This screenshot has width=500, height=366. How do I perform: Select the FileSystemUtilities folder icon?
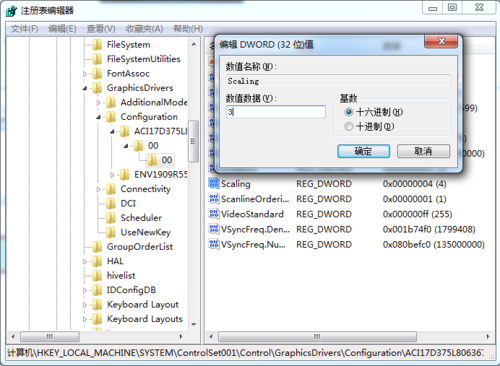tap(97, 59)
